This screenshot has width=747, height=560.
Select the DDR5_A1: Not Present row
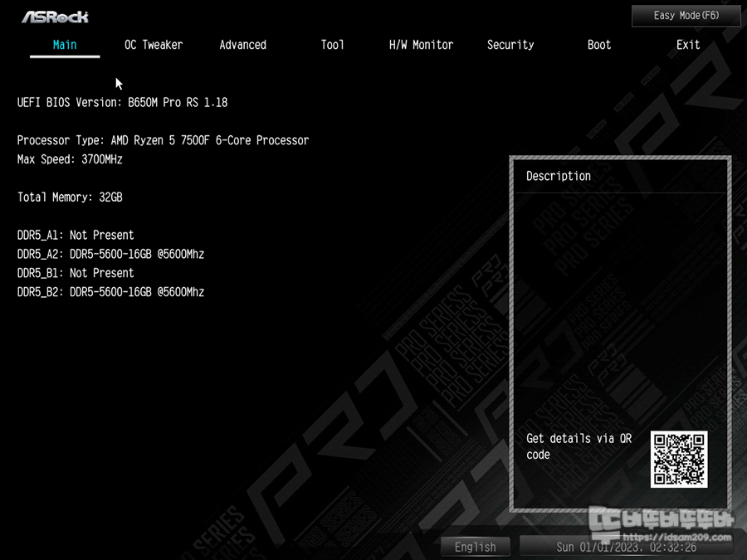(76, 236)
